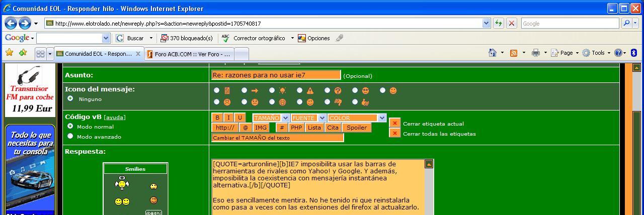Click the Cita quote button
The height and width of the screenshot is (215, 644).
tap(333, 128)
